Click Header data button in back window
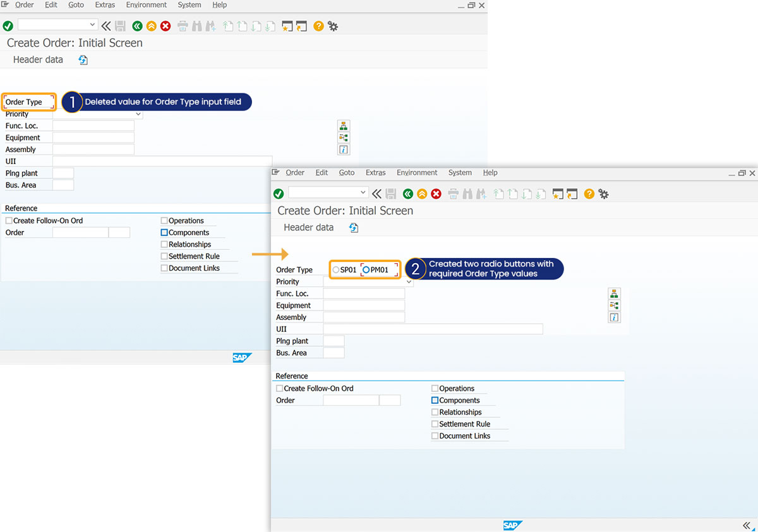Image resolution: width=758 pixels, height=532 pixels. (x=38, y=60)
